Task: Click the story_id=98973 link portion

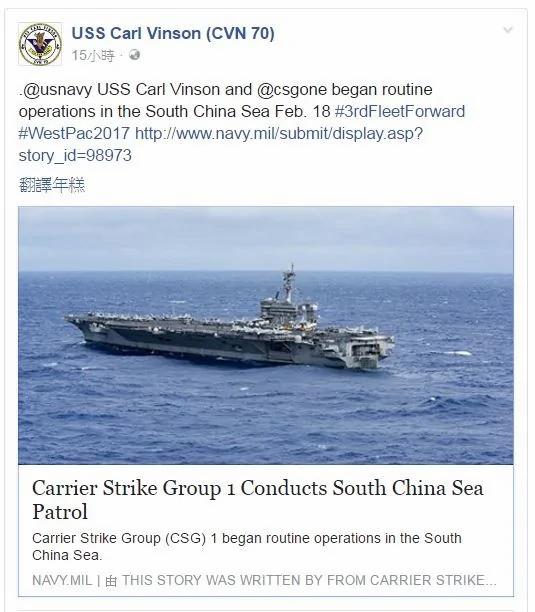Action: (x=75, y=156)
